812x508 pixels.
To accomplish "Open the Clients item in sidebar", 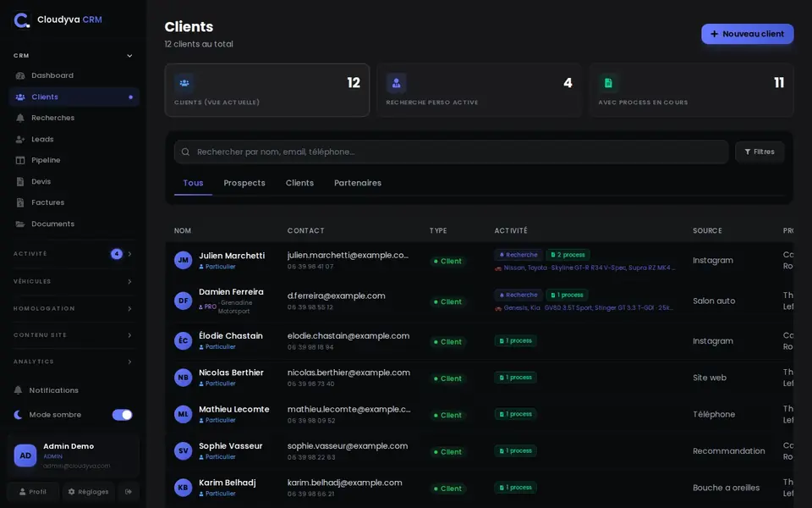I will pos(74,97).
